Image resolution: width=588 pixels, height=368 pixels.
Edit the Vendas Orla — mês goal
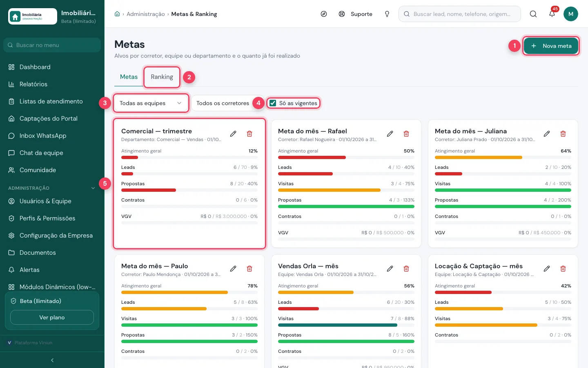point(390,269)
